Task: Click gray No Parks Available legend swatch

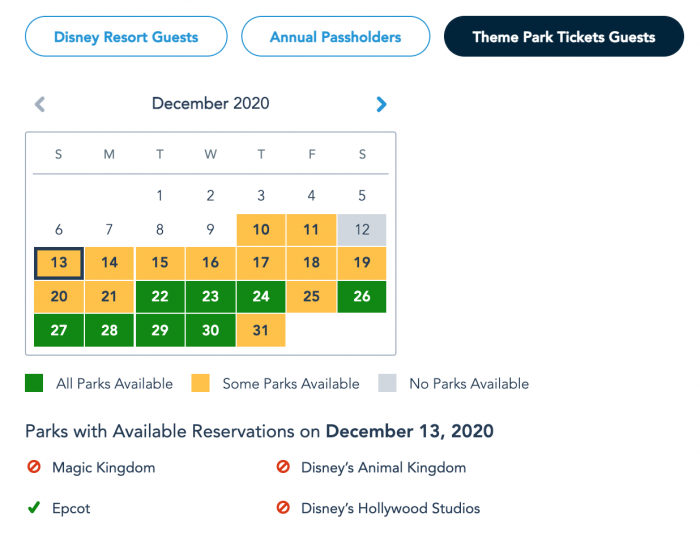Action: pyautogui.click(x=387, y=383)
